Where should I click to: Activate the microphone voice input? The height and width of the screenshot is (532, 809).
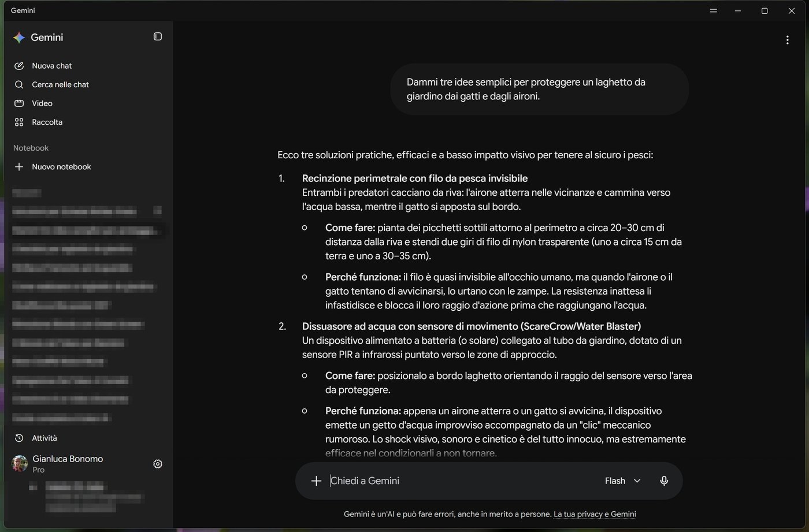pyautogui.click(x=664, y=481)
